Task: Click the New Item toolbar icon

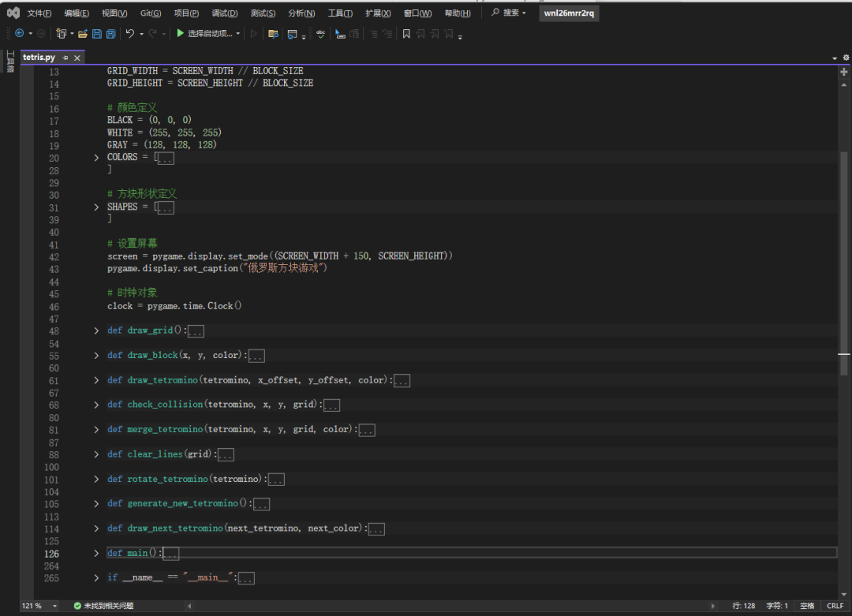Action: [61, 34]
